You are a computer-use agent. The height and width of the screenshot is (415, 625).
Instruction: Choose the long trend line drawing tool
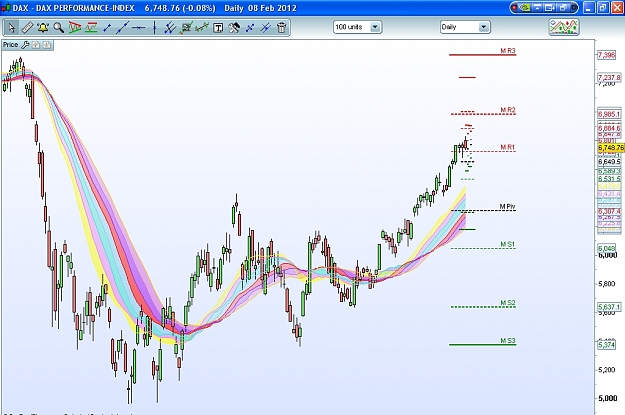[x=122, y=28]
